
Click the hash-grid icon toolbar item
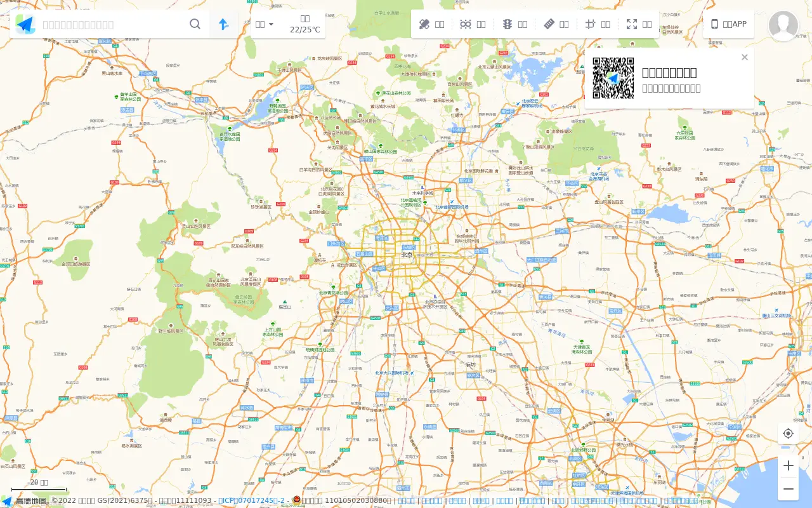(598, 24)
